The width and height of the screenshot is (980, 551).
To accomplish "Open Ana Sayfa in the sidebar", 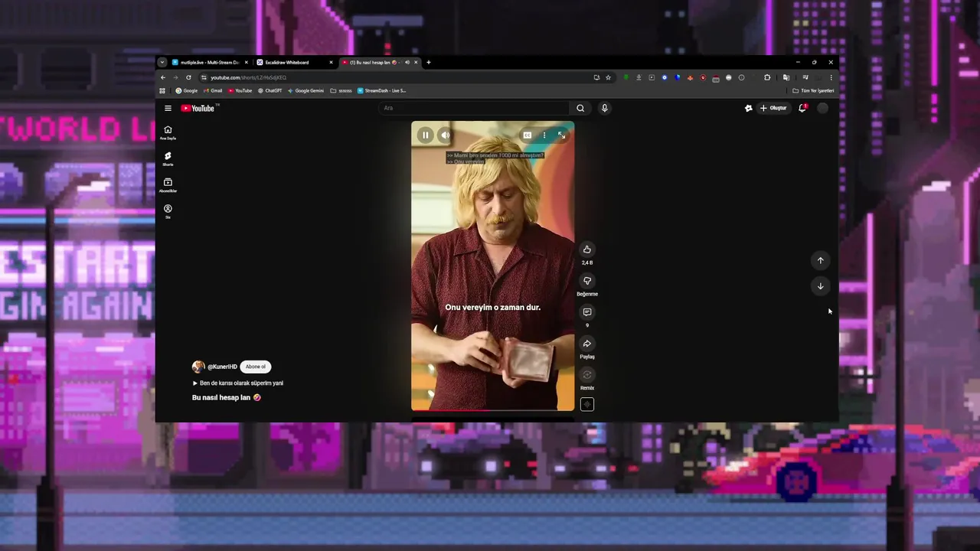I will pos(168,132).
